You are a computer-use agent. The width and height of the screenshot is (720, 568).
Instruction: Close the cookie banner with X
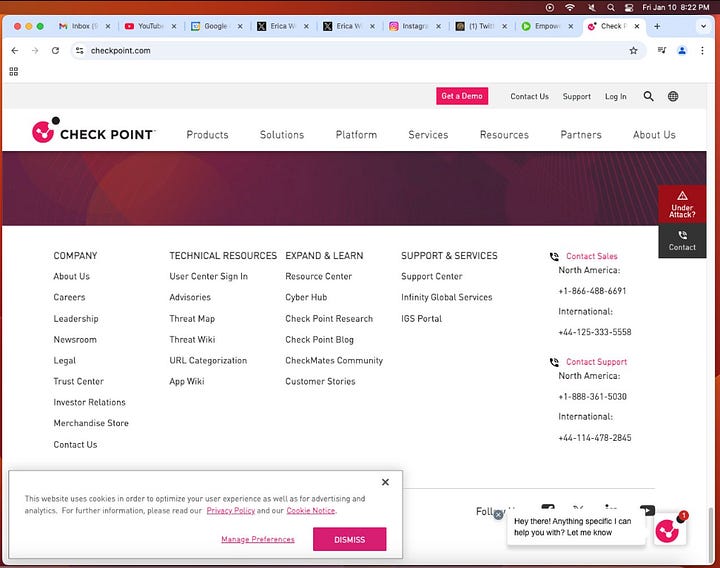coord(385,482)
